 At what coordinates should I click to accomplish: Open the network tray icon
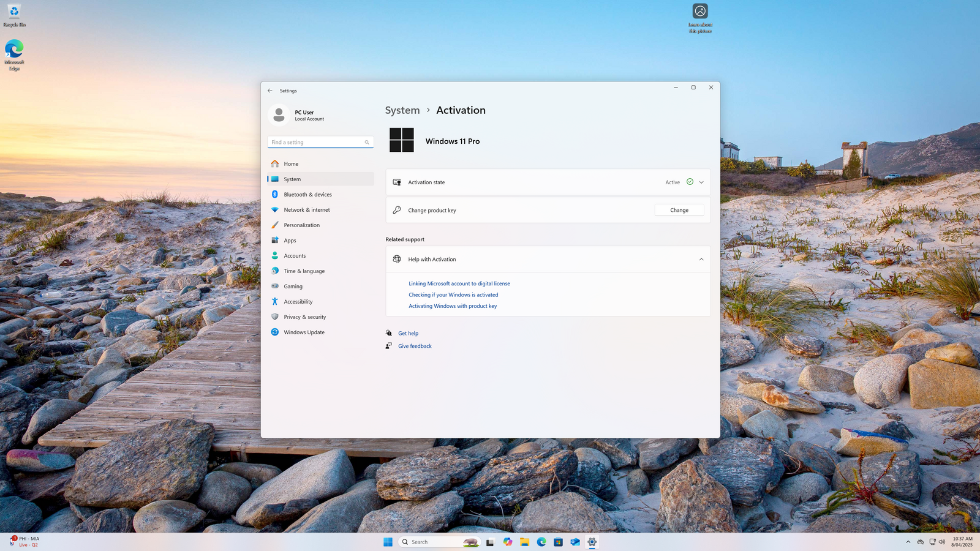pos(932,542)
